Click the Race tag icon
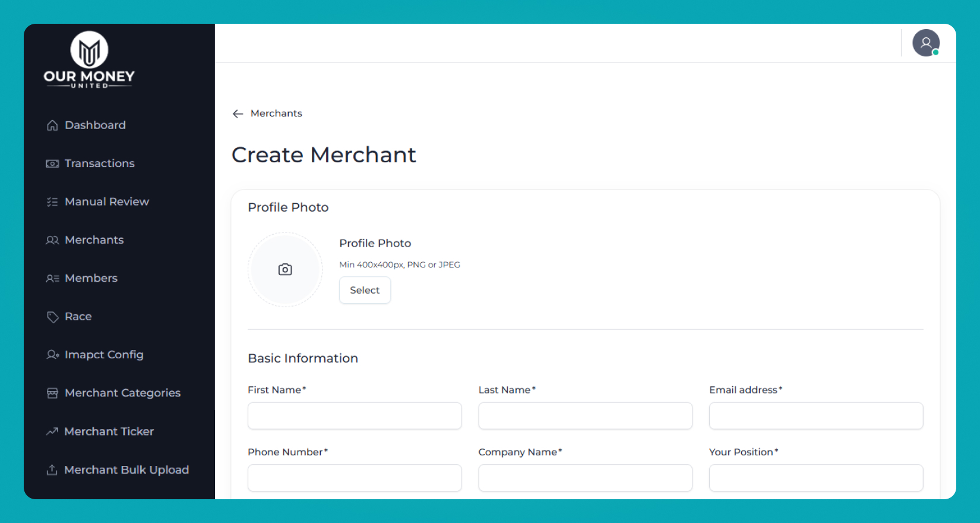This screenshot has height=523, width=980. pos(52,317)
